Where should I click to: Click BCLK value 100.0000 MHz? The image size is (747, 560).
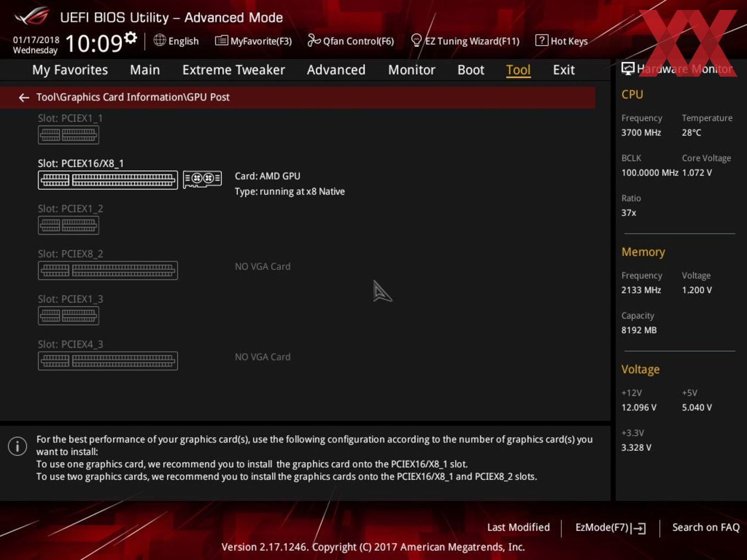point(650,172)
